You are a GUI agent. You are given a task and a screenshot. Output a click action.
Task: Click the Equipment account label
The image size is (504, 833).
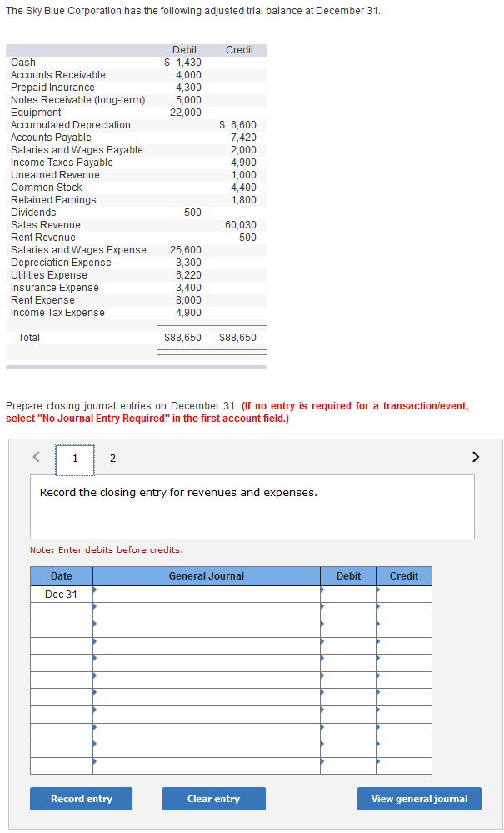pyautogui.click(x=36, y=112)
